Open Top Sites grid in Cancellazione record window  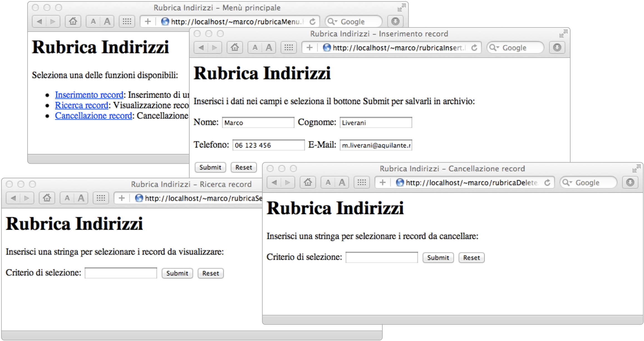pos(362,183)
